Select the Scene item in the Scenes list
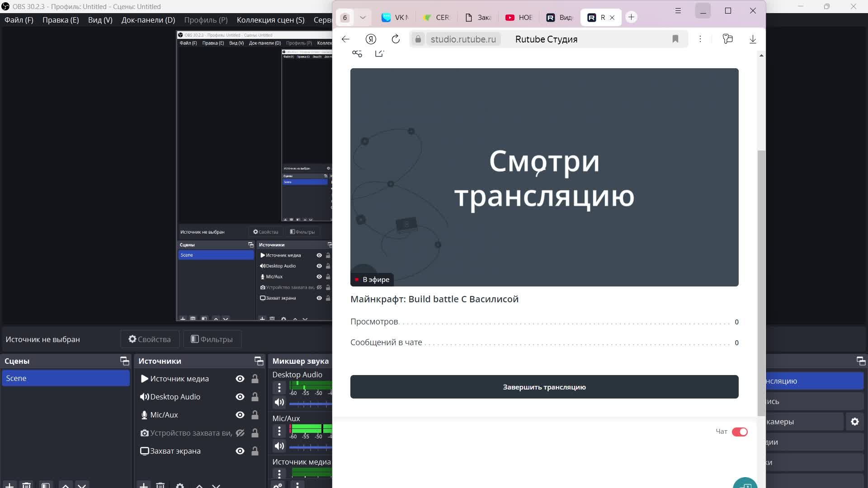This screenshot has width=868, height=488. pyautogui.click(x=66, y=378)
